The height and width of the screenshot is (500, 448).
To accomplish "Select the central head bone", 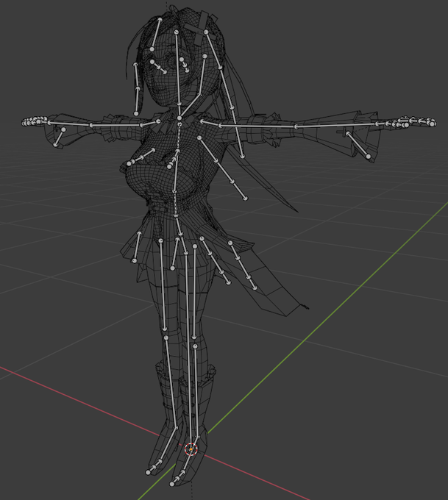I will point(177,68).
